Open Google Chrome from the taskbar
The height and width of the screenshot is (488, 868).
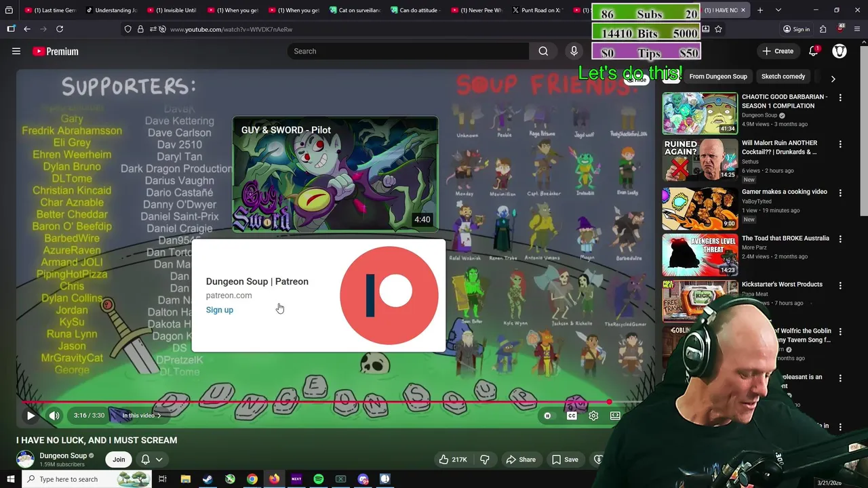[252, 479]
